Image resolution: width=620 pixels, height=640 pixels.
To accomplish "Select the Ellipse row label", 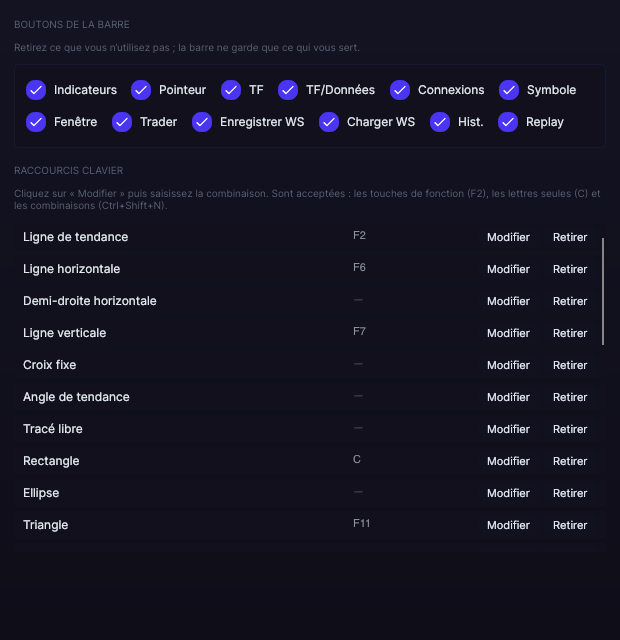I will [41, 493].
